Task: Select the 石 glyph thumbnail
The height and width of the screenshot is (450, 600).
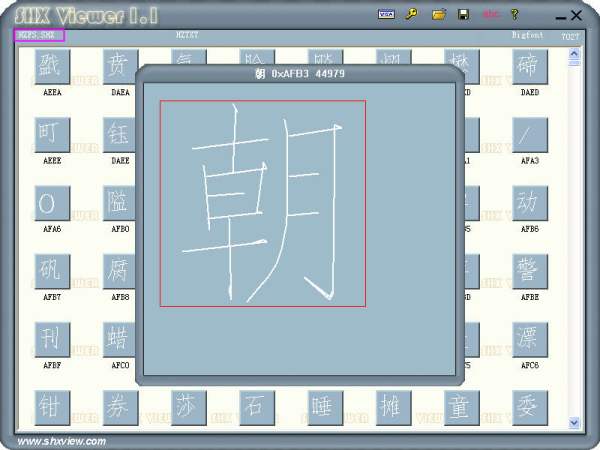Action: click(x=257, y=408)
